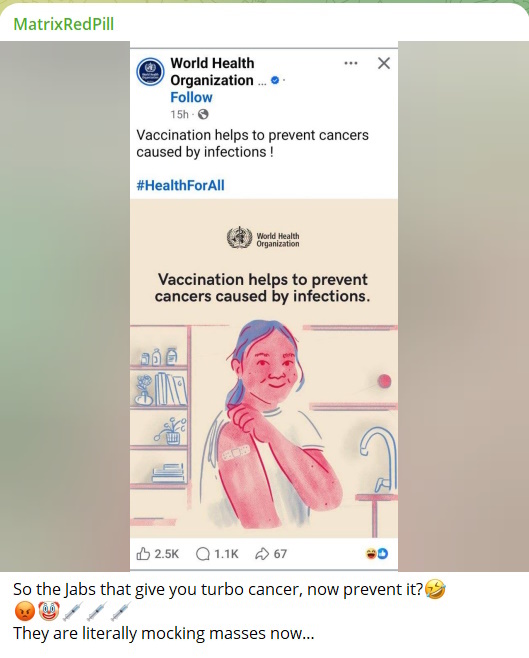This screenshot has width=529, height=658.
Task: Click the 2.5K likes count
Action: [167, 554]
